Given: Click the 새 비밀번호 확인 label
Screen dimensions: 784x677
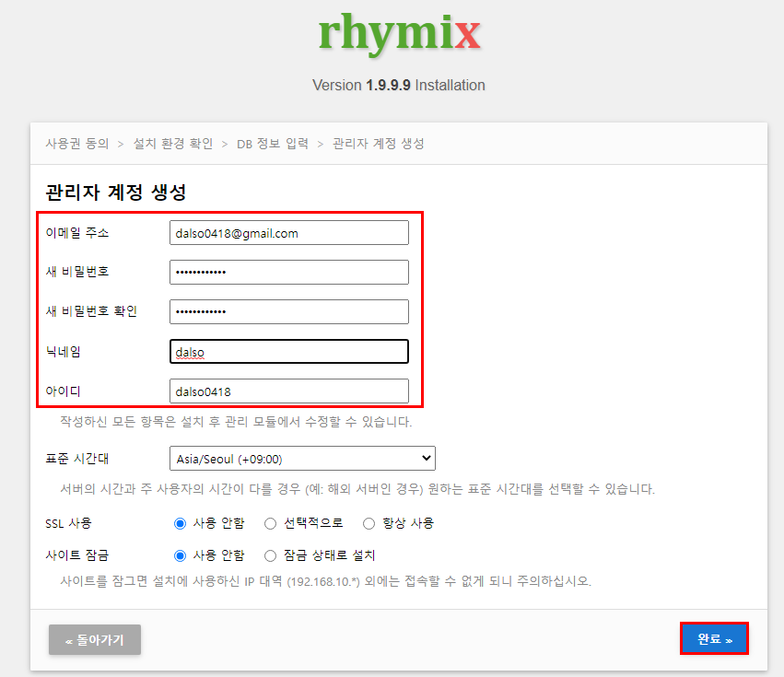Looking at the screenshot, I should (91, 311).
